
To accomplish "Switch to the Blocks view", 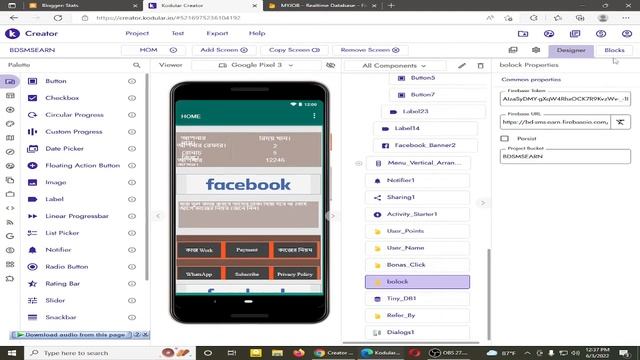I will click(x=614, y=50).
